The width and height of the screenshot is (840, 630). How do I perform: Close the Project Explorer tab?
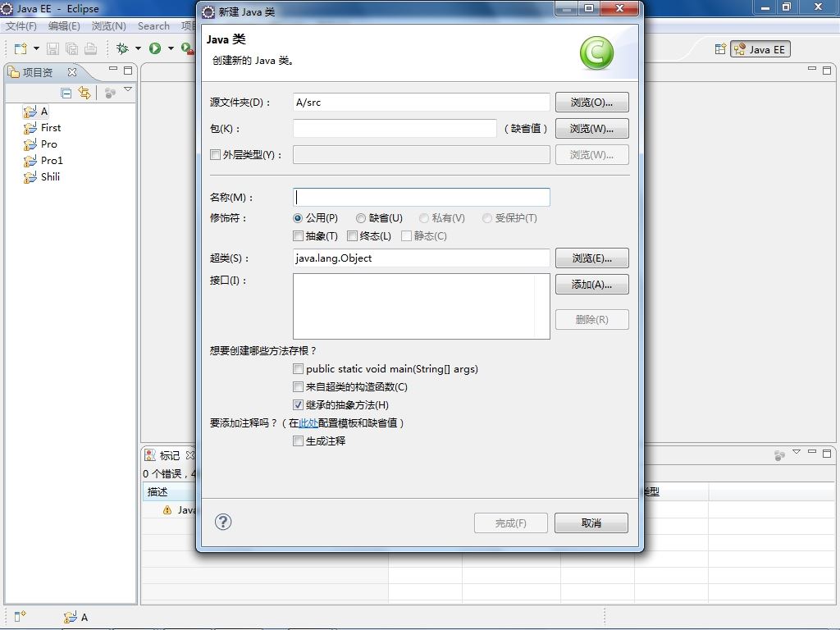point(72,72)
